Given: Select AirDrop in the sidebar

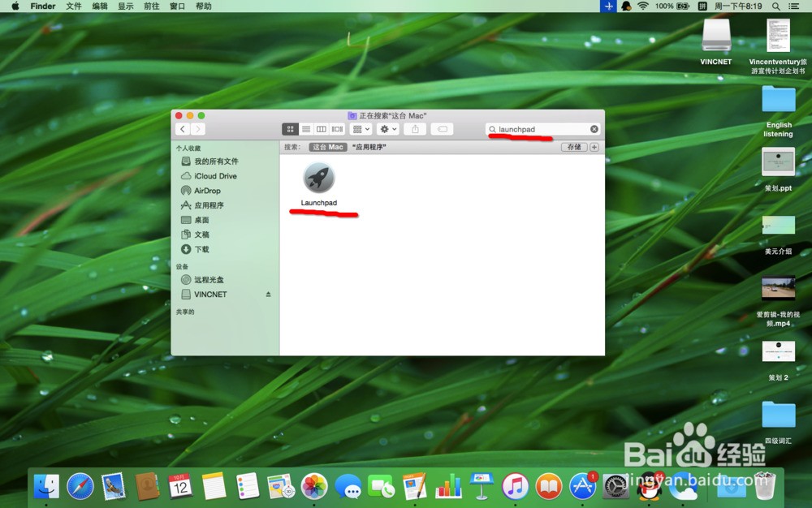Looking at the screenshot, I should tap(225, 191).
